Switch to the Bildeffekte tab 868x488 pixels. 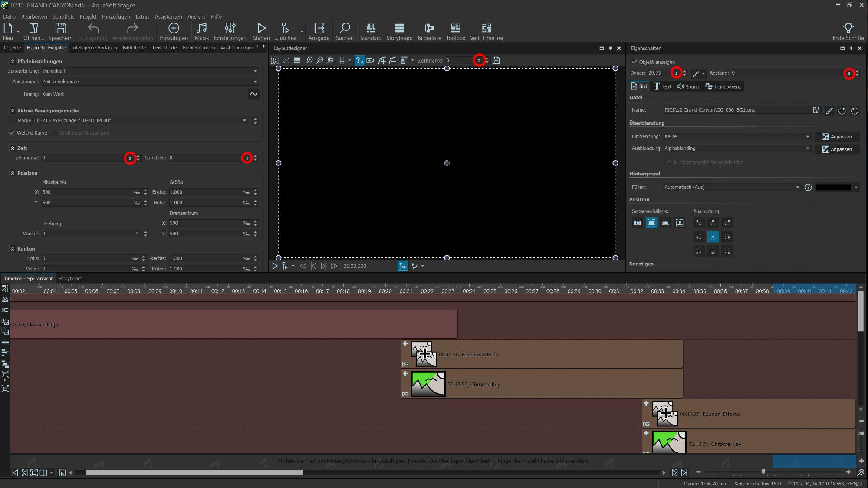click(x=134, y=48)
